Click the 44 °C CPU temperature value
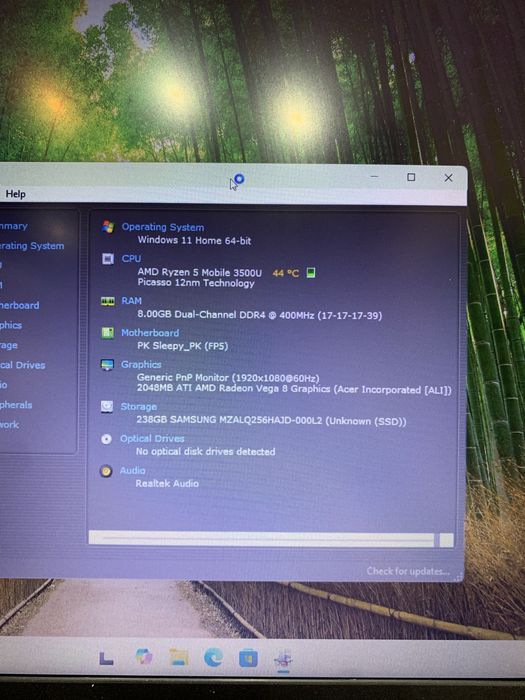The height and width of the screenshot is (700, 525). (286, 273)
